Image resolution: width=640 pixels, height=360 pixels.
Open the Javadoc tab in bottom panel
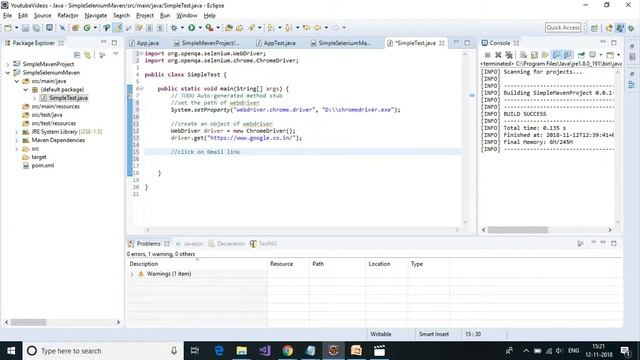coord(189,244)
